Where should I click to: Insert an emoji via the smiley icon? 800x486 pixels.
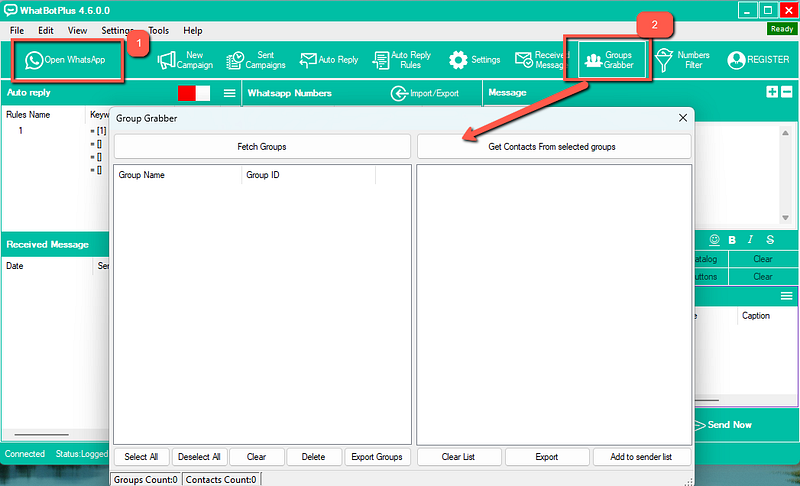coord(714,240)
